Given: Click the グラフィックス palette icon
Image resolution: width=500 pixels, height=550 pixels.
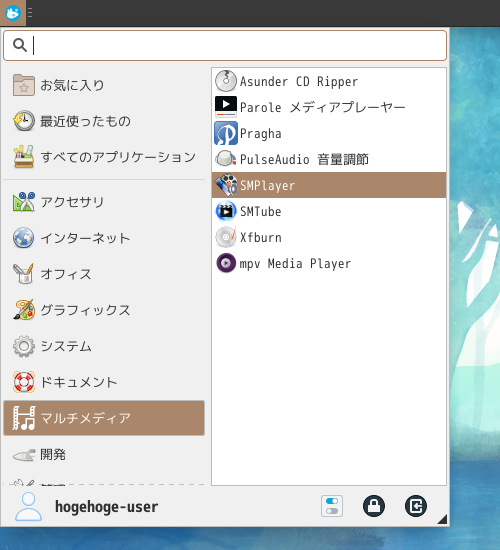Looking at the screenshot, I should (x=24, y=310).
